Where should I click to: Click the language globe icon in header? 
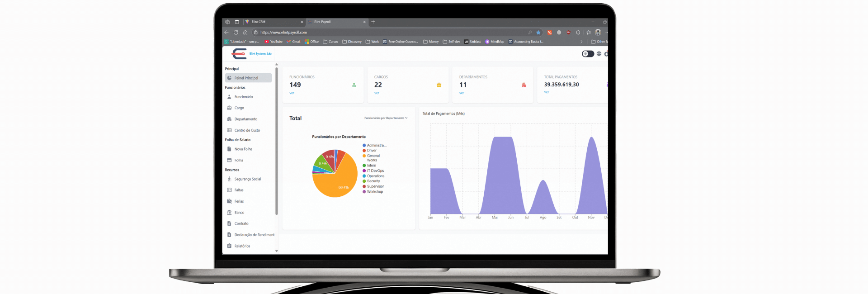point(599,54)
